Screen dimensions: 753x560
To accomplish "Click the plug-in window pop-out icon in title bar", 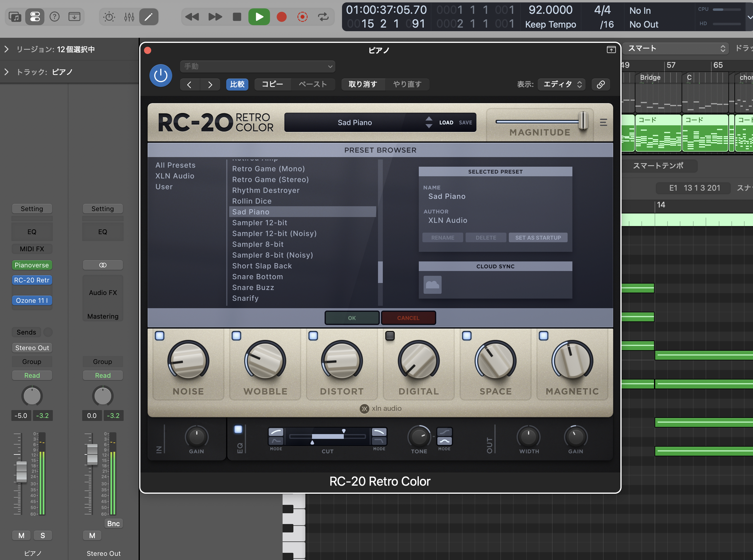I will [x=611, y=50].
